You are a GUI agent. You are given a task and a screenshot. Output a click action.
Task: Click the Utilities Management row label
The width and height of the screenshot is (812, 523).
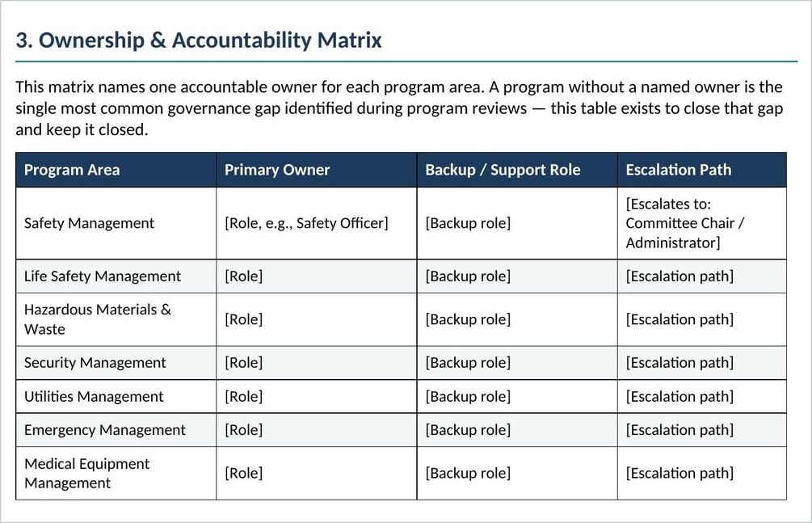click(x=94, y=397)
